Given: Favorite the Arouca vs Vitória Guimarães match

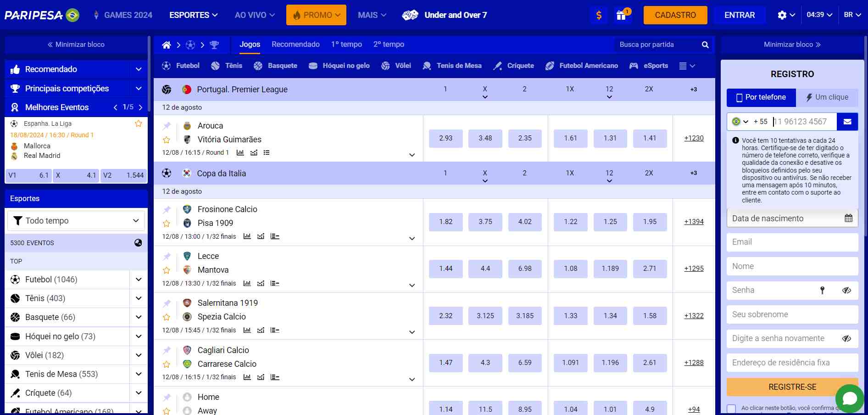Looking at the screenshot, I should click(x=167, y=140).
